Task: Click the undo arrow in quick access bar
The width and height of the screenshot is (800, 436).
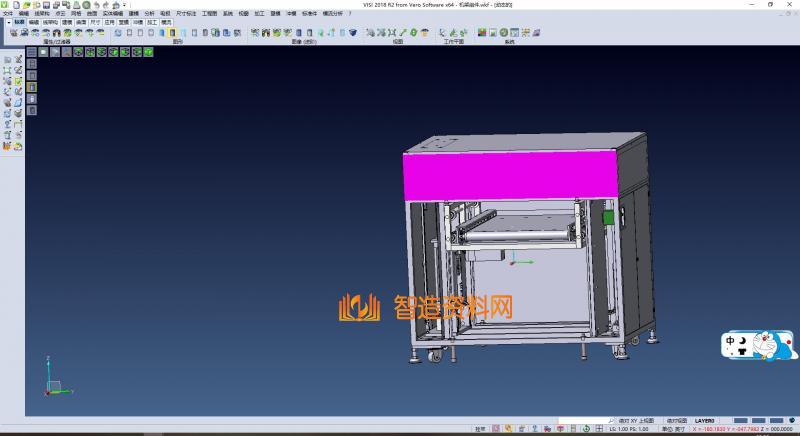Action: click(97, 5)
